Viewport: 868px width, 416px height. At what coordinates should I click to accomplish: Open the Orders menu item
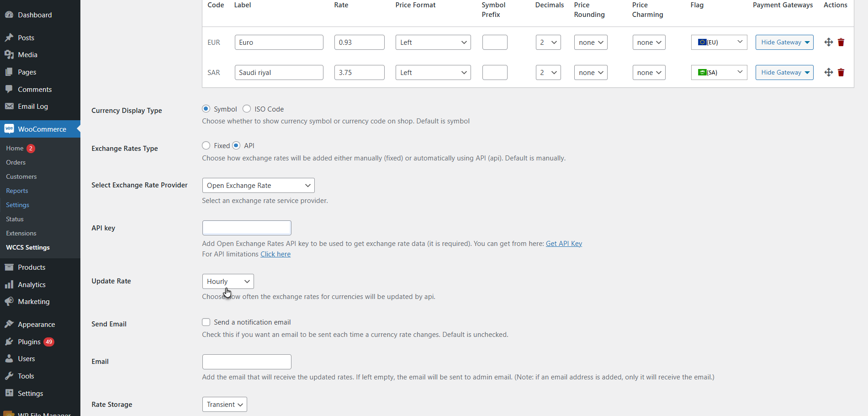pyautogui.click(x=16, y=162)
